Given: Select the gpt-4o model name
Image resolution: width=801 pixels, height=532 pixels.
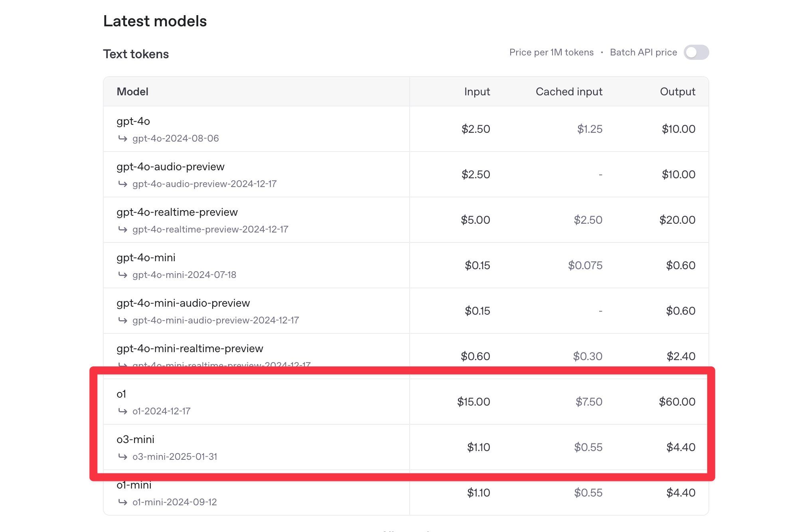Looking at the screenshot, I should [133, 121].
